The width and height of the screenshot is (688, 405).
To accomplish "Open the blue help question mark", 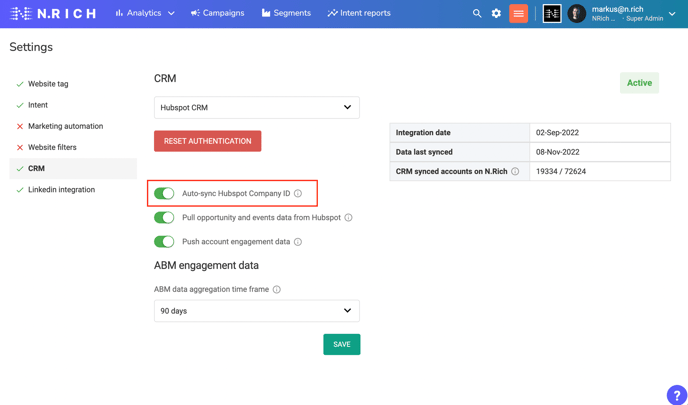I will pos(677,394).
